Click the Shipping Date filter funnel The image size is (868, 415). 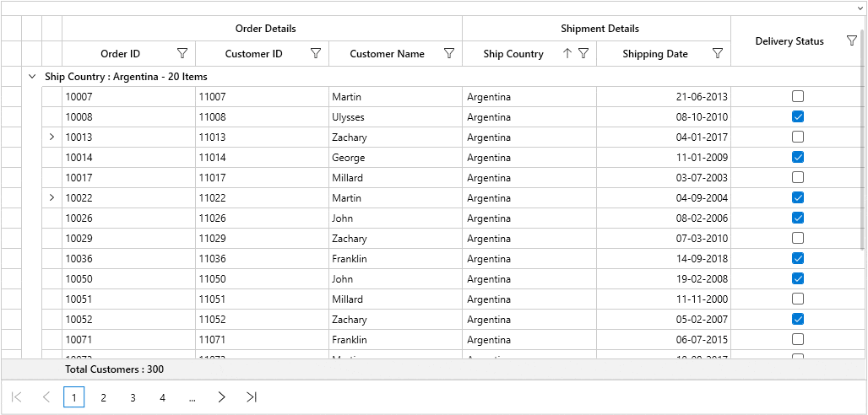(x=718, y=53)
